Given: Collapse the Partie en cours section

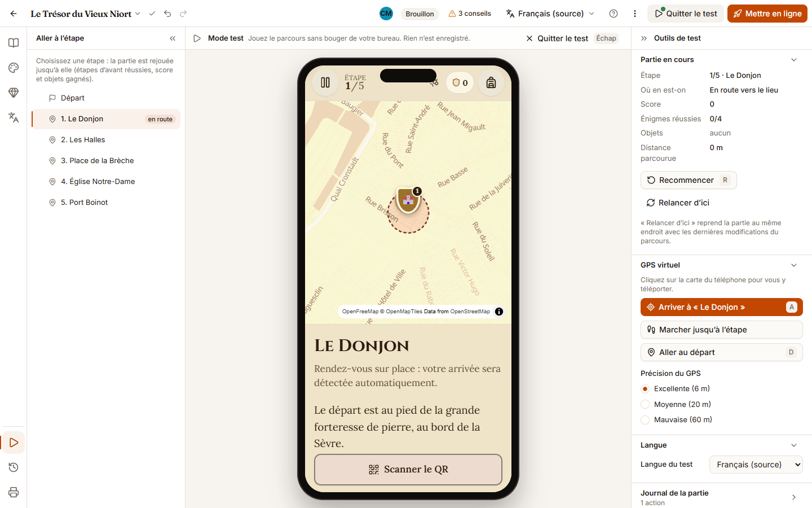Looking at the screenshot, I should coord(794,60).
